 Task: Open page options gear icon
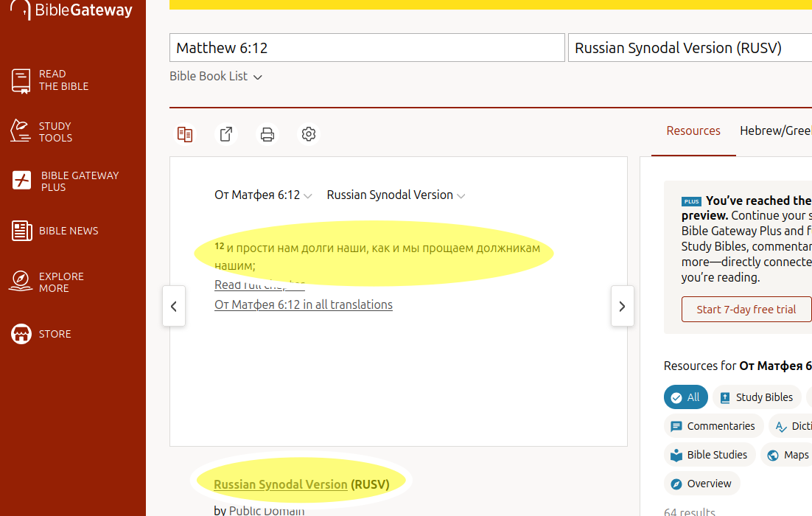coord(309,134)
